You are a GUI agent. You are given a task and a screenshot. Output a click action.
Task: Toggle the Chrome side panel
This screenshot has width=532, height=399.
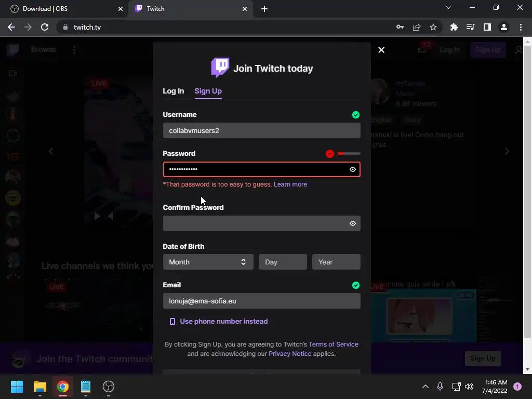[487, 27]
